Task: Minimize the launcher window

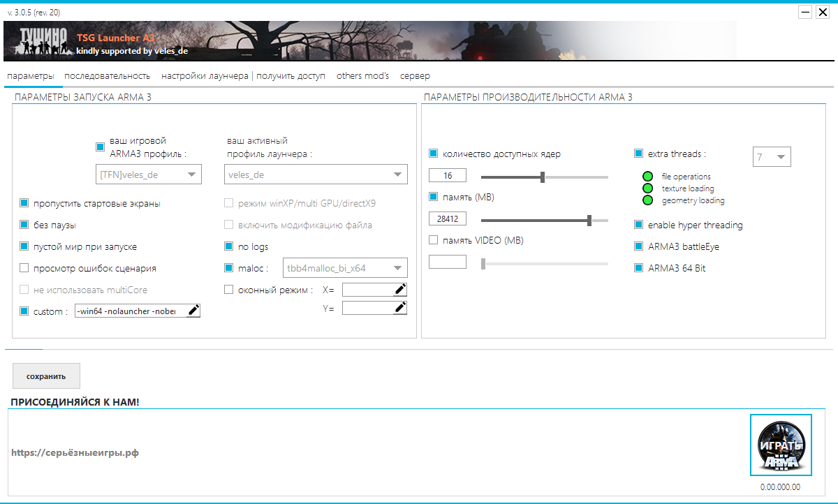Action: pyautogui.click(x=805, y=12)
